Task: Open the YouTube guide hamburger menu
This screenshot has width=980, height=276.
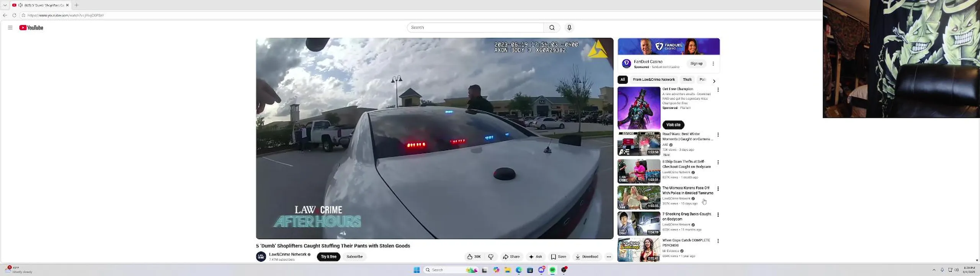Action: pos(10,28)
